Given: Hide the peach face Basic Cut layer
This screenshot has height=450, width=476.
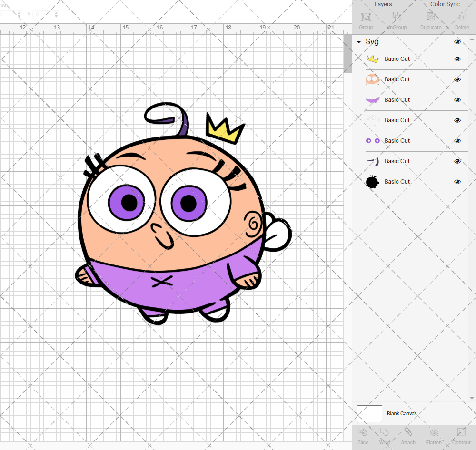Looking at the screenshot, I should click(457, 79).
